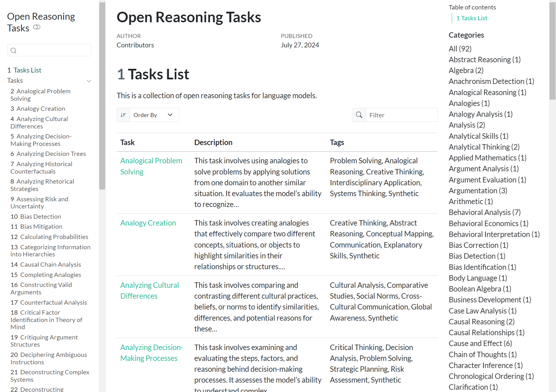Viewport: 556px width, 392px height.
Task: Click the Description column header
Action: coord(213,142)
